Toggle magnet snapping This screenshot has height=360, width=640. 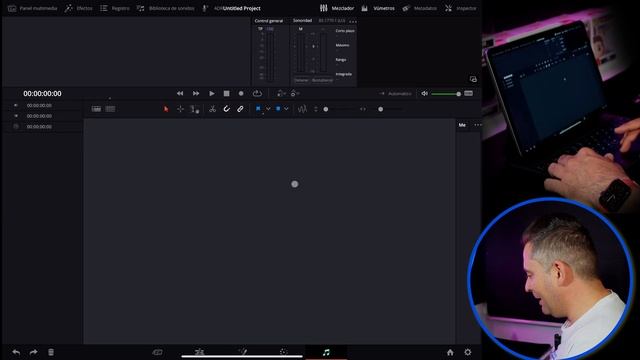click(227, 109)
